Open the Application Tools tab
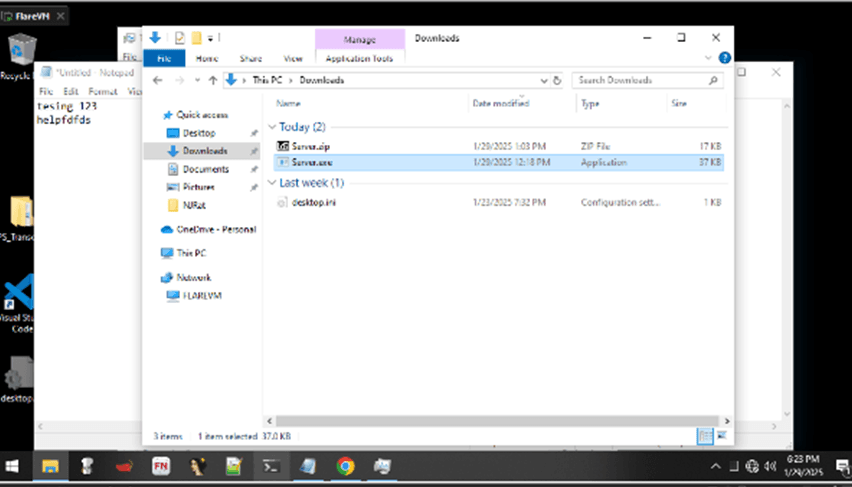Viewport: 852px width, 487px height. [x=360, y=59]
